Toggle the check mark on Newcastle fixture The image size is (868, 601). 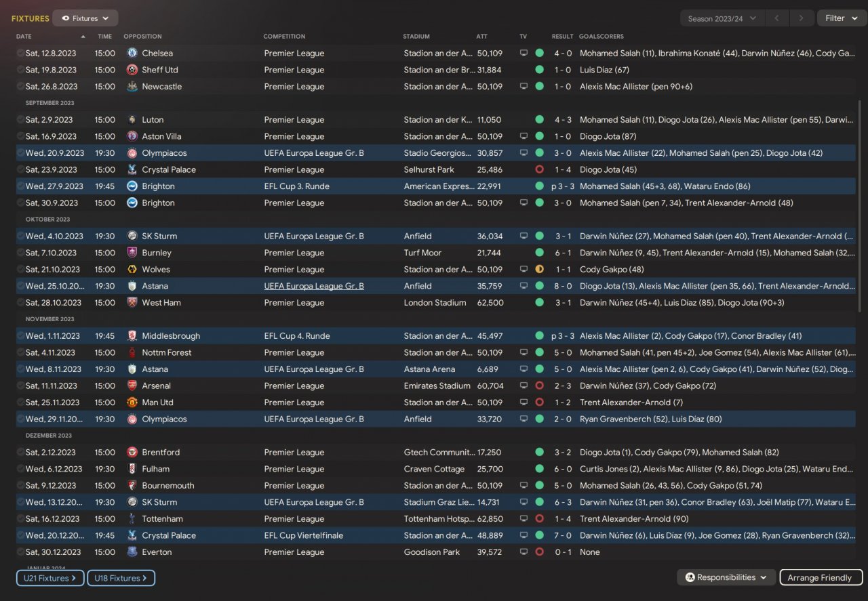pos(20,87)
